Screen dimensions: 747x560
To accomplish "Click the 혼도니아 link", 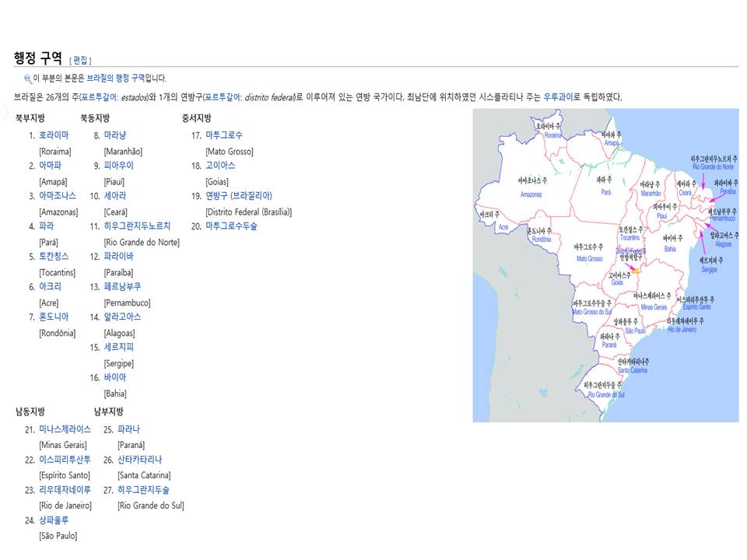I will pyautogui.click(x=54, y=317).
